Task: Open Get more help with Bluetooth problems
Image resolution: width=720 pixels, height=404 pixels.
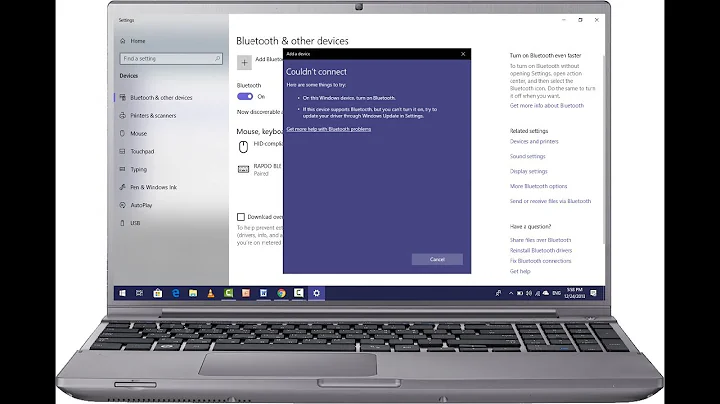Action: (x=329, y=129)
